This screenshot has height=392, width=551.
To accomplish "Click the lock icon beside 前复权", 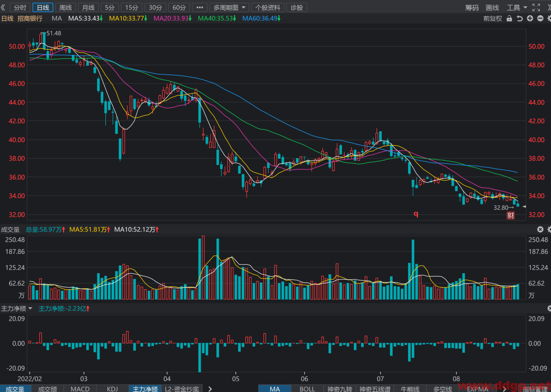I will 509,19.
